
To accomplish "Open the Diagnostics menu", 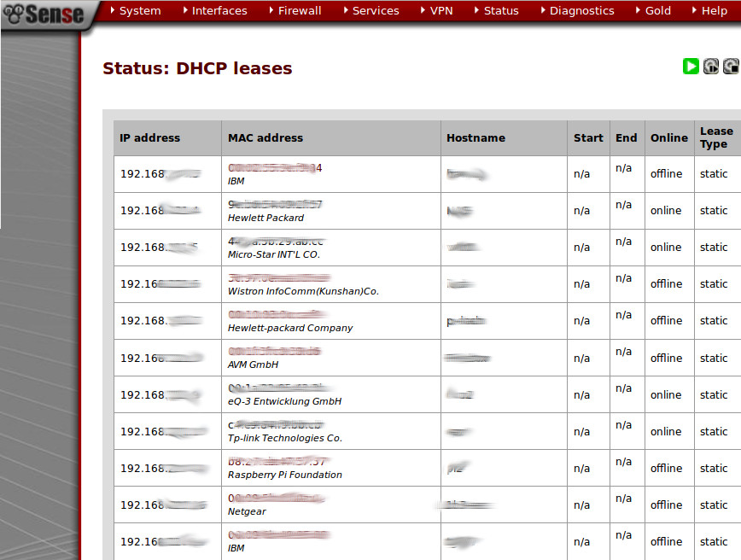I will (x=581, y=11).
